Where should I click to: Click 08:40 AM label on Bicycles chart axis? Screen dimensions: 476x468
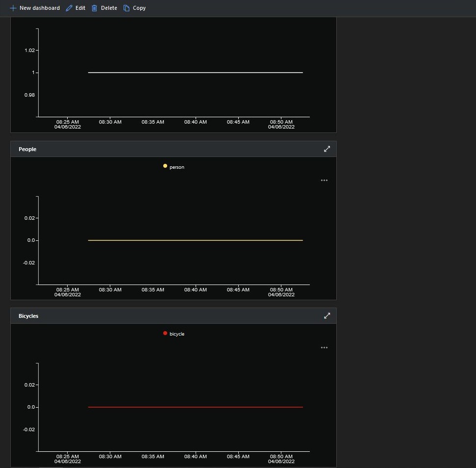(196, 456)
